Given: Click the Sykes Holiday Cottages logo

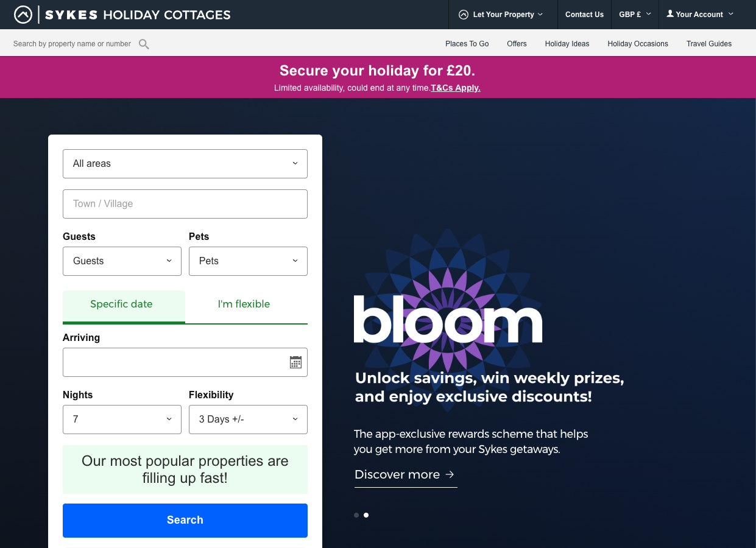Looking at the screenshot, I should pyautogui.click(x=122, y=15).
